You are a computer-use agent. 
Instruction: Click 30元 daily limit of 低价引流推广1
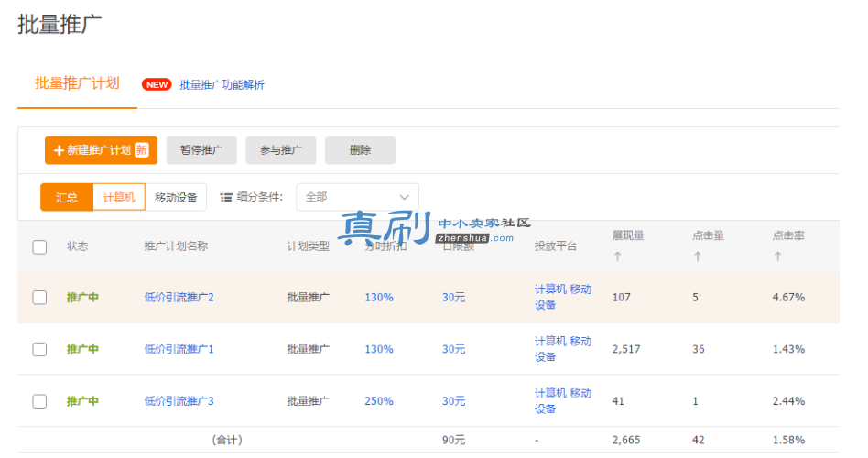(x=453, y=349)
